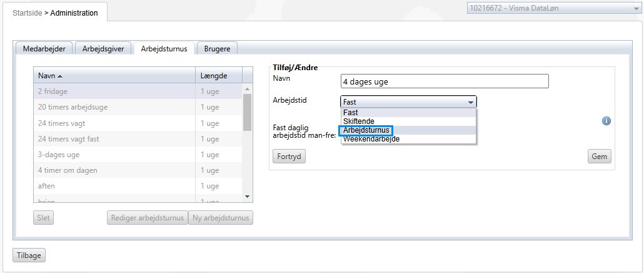Viewport: 644px width, 273px height.
Task: Choose Arbejdsturnus in the dropdown list
Action: point(366,130)
